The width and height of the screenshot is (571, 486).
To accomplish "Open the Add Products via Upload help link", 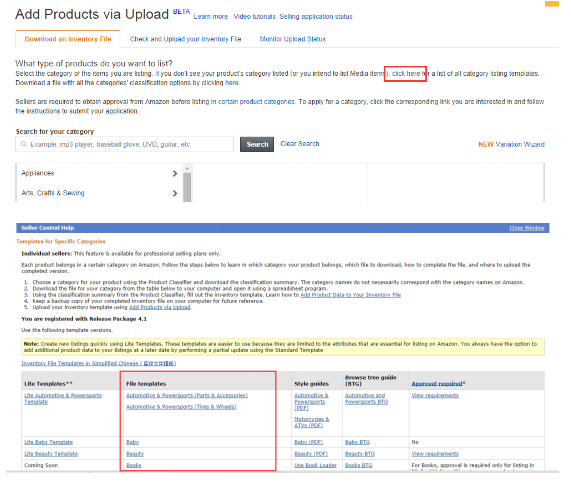I will pyautogui.click(x=160, y=307).
